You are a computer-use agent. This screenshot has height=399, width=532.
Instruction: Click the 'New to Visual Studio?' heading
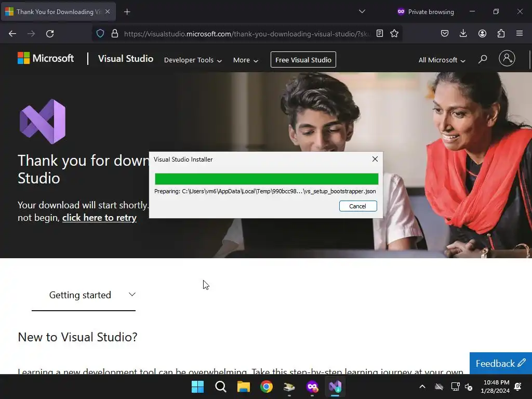click(78, 337)
